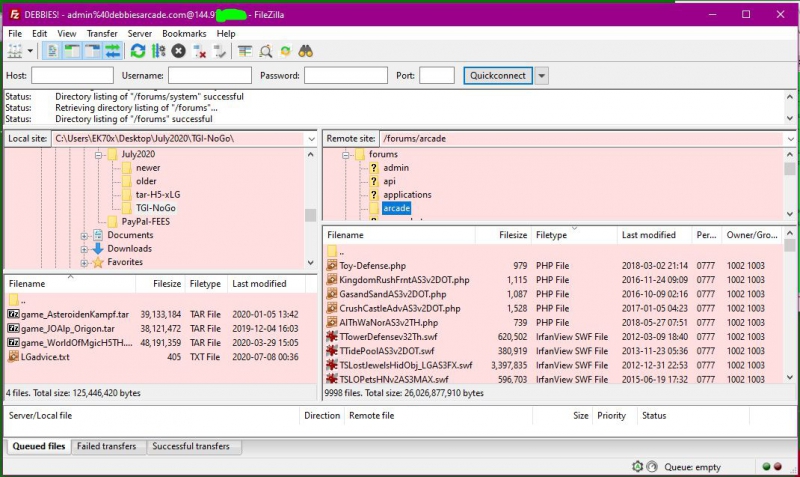
Task: Toggle processing of the transfer queue
Action: click(x=159, y=51)
